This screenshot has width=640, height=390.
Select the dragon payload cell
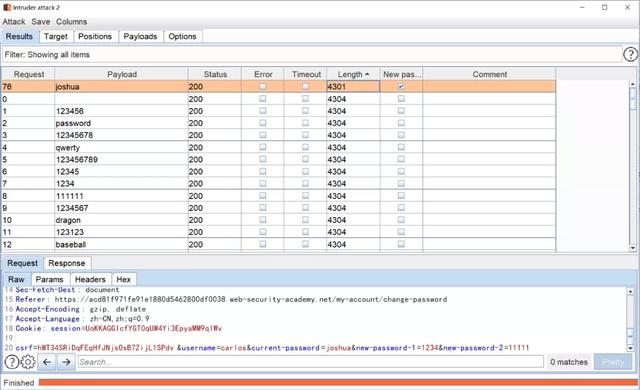(122, 220)
